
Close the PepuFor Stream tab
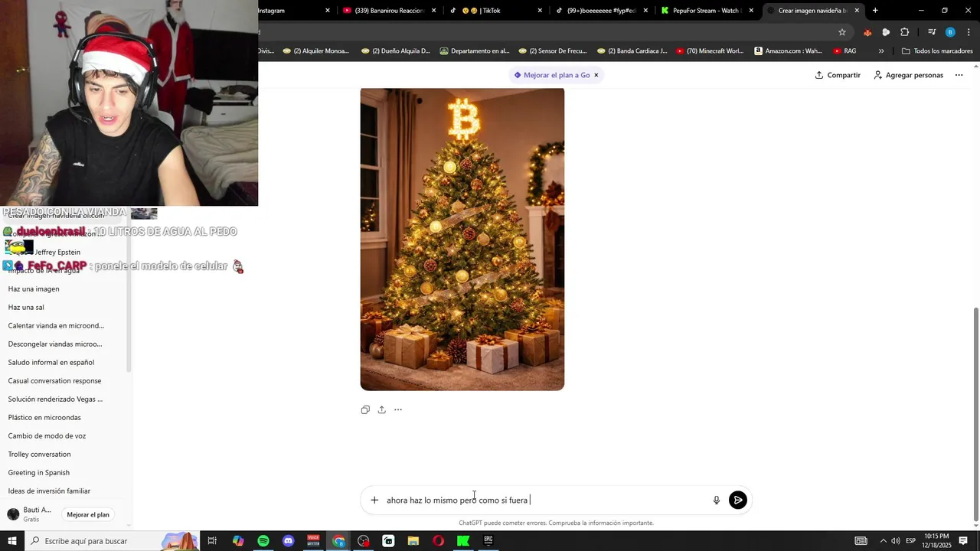pos(751,11)
